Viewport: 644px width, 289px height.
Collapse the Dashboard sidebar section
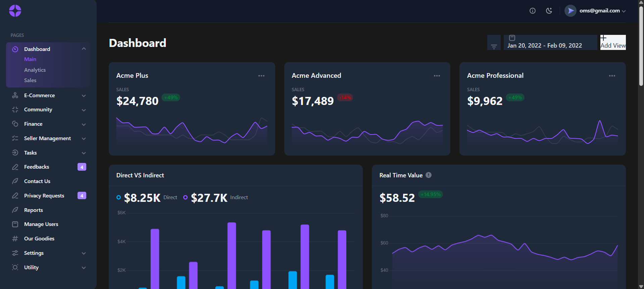tap(84, 49)
